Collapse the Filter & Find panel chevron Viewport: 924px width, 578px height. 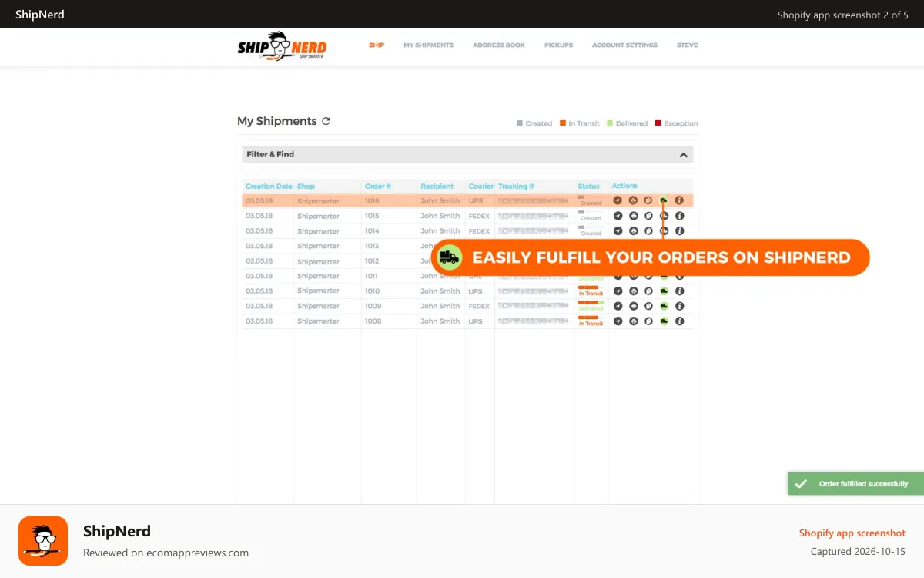683,155
